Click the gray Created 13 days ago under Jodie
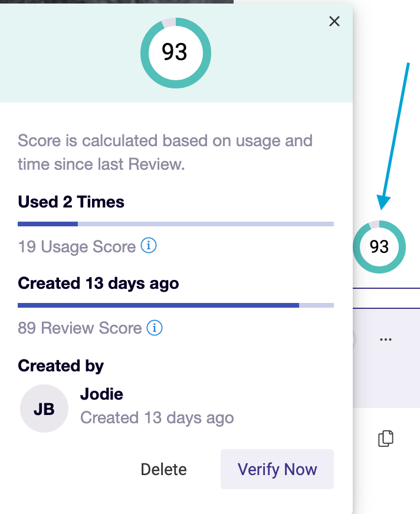The height and width of the screenshot is (514, 420). coord(157,418)
